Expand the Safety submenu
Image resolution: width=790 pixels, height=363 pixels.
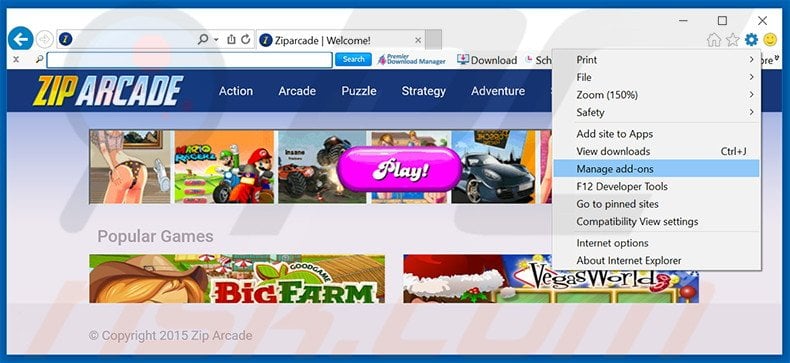[x=656, y=112]
